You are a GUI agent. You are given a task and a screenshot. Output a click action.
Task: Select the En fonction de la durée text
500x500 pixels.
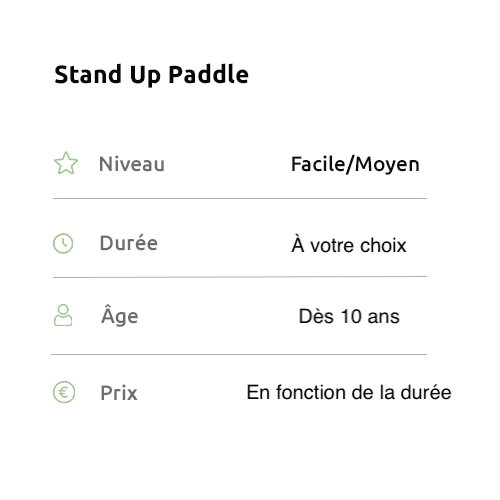pos(349,392)
